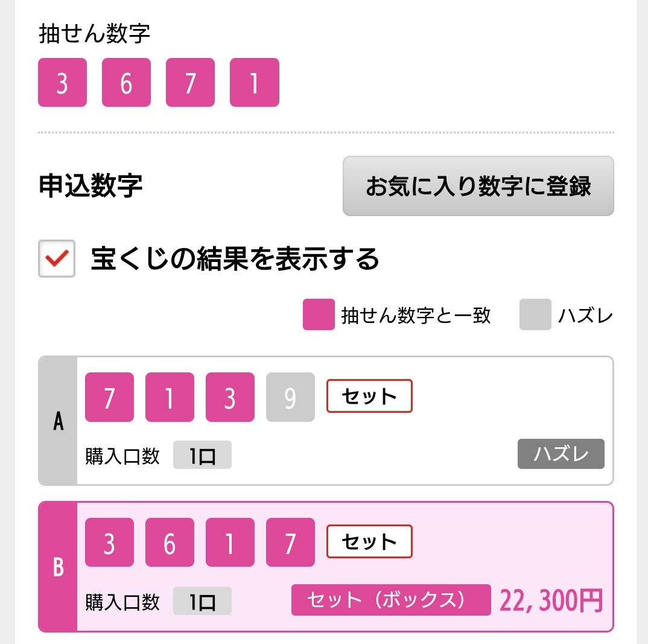Click the セット label in row A

coord(369,396)
